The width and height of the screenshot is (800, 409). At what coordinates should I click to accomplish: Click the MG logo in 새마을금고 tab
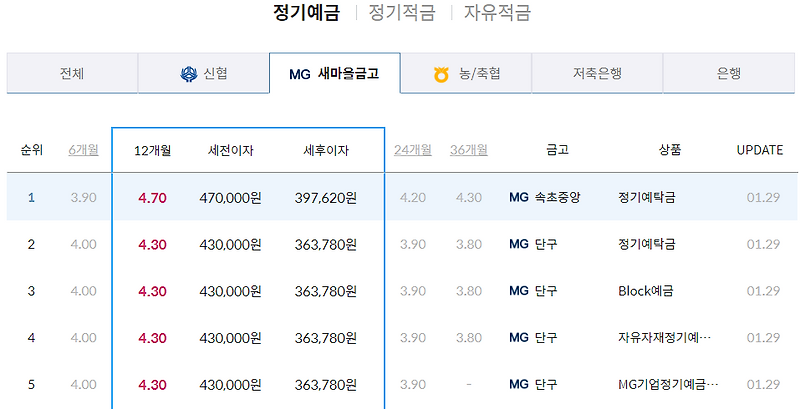[299, 74]
